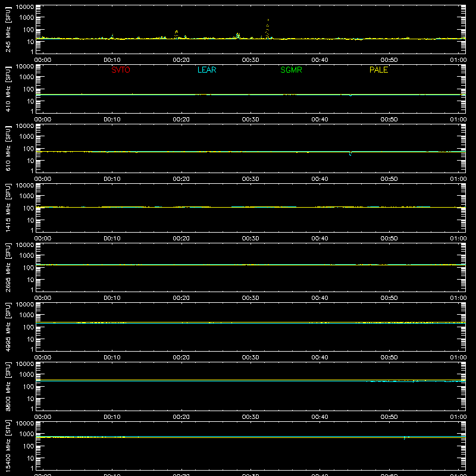Click the 100 tick label on the 610 MHz axis

pyautogui.click(x=29, y=149)
